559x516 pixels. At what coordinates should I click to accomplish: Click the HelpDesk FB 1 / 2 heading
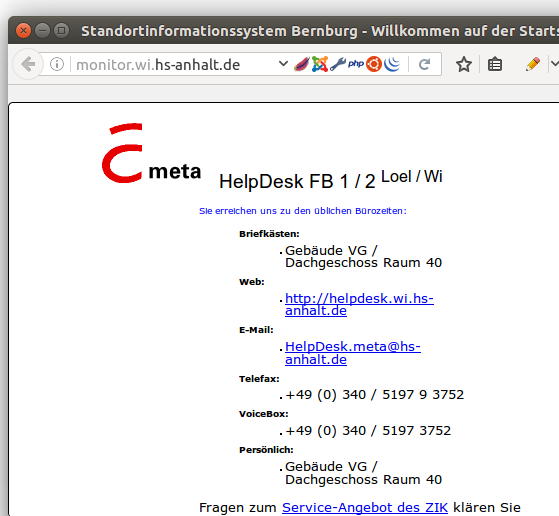297,181
